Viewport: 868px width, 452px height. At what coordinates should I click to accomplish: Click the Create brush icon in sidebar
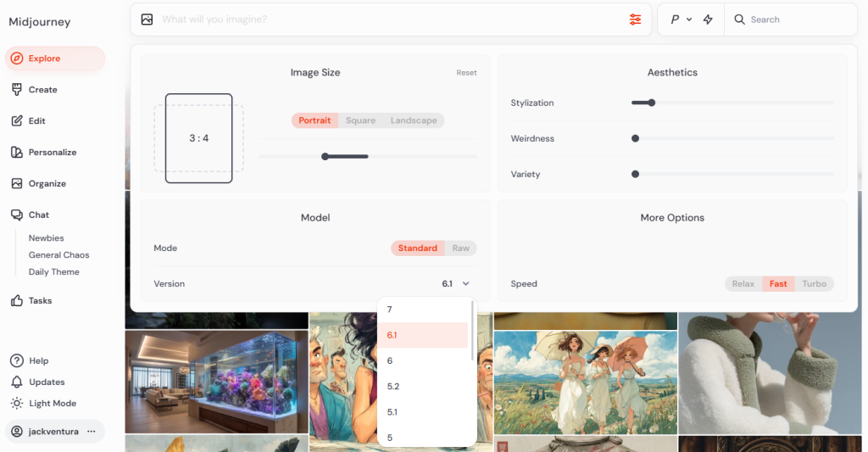[17, 90]
